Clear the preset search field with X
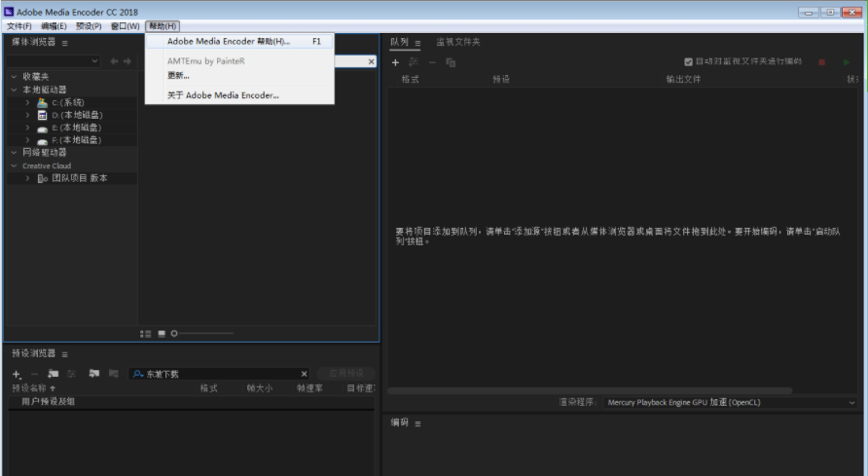 (304, 374)
